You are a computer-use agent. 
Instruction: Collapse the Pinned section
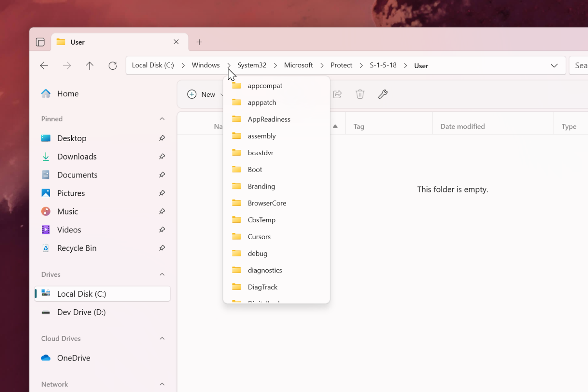[x=162, y=119]
